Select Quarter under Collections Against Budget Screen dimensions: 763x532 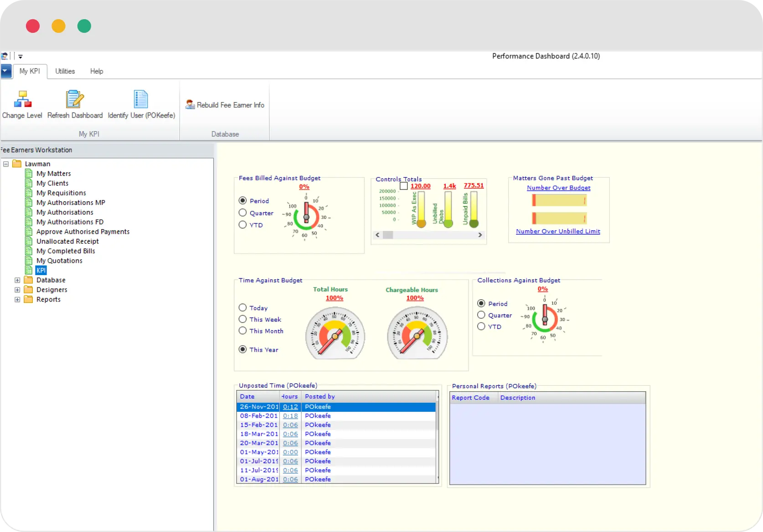point(481,315)
